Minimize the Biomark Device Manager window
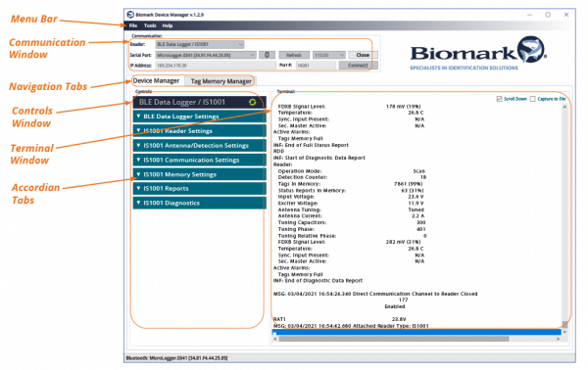This screenshot has height=370, width=588. coord(529,15)
